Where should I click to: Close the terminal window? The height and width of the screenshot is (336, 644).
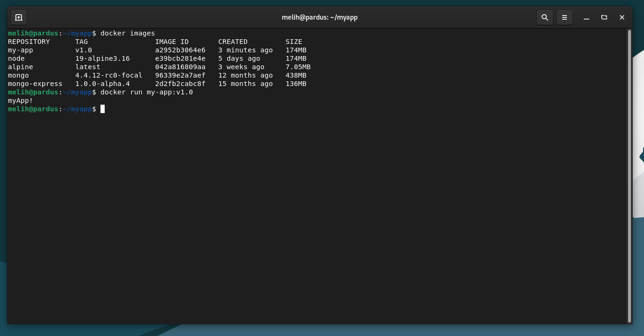(622, 17)
